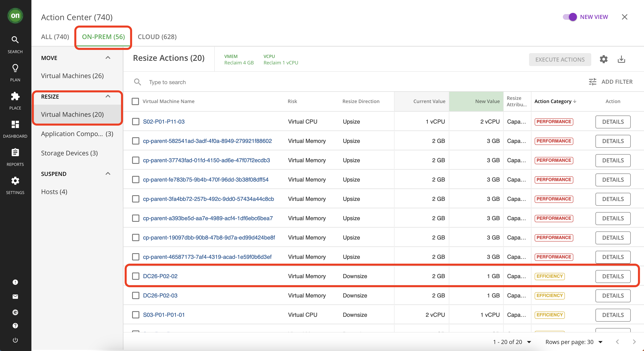Select Application Components (3) item
Viewport: 644px width, 351px height.
[77, 134]
